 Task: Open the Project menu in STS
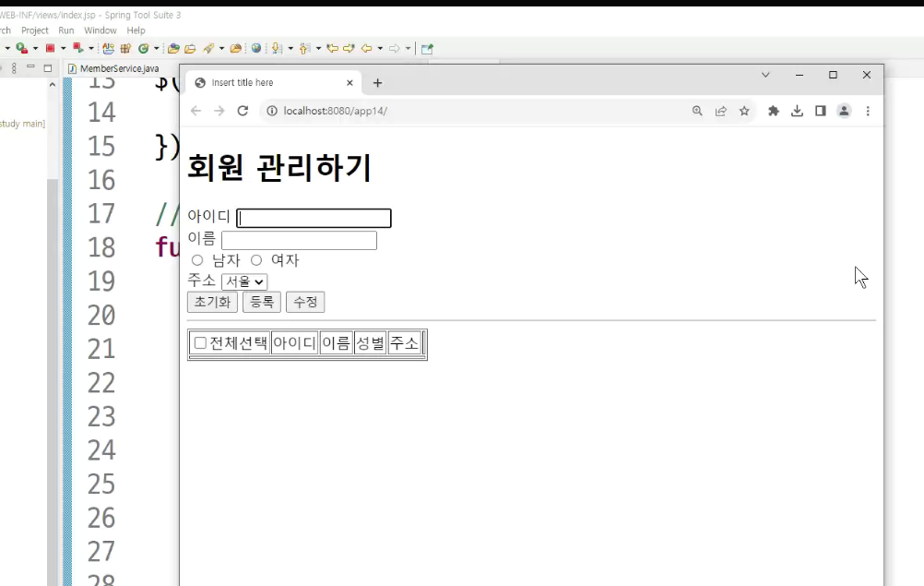pyautogui.click(x=35, y=30)
